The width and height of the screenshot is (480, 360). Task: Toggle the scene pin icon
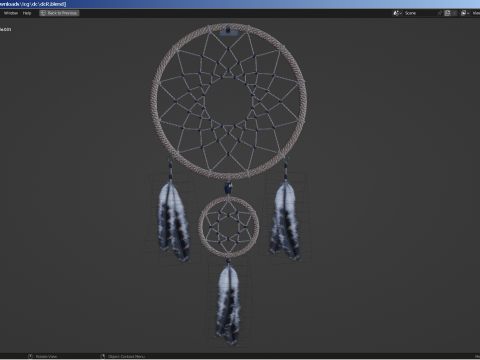tap(440, 13)
